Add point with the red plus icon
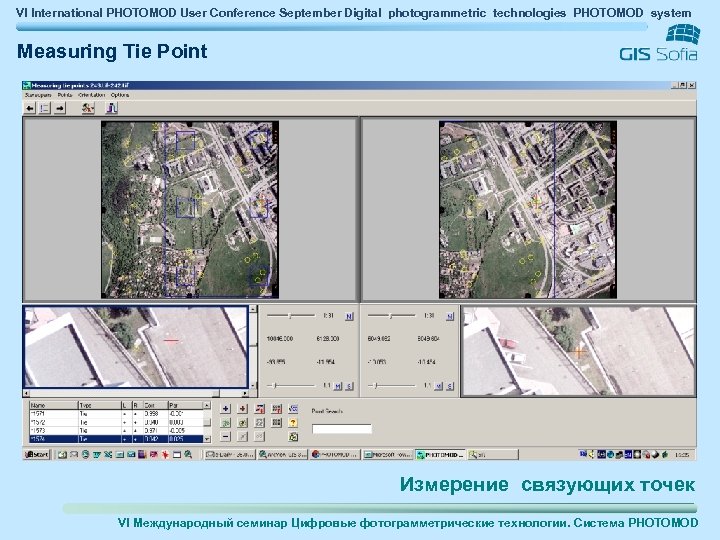720x540 pixels. point(242,409)
